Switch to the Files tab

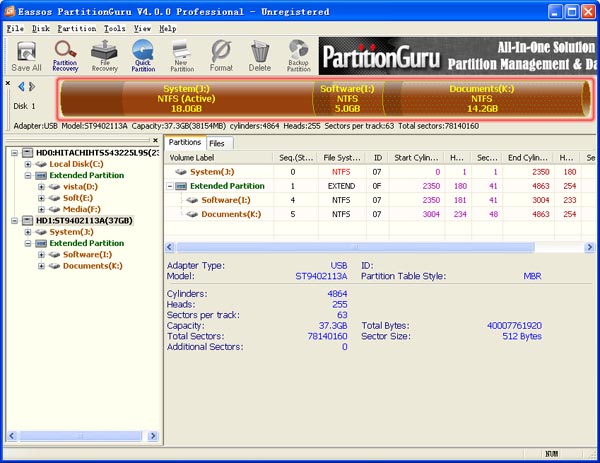(217, 143)
